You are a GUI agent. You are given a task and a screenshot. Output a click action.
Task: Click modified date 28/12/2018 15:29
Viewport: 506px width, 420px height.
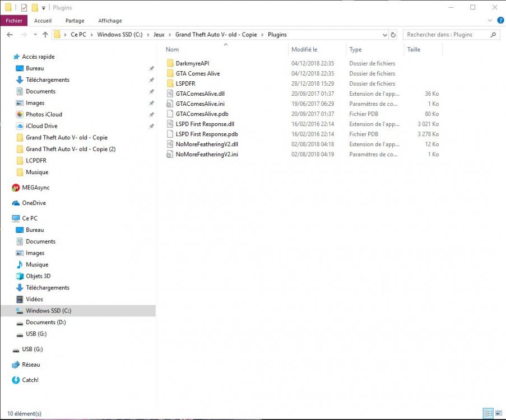pyautogui.click(x=312, y=83)
